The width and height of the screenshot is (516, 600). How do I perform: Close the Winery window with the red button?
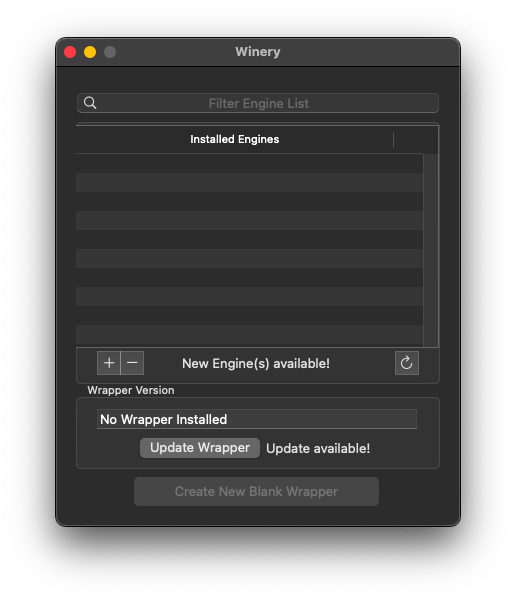[70, 52]
